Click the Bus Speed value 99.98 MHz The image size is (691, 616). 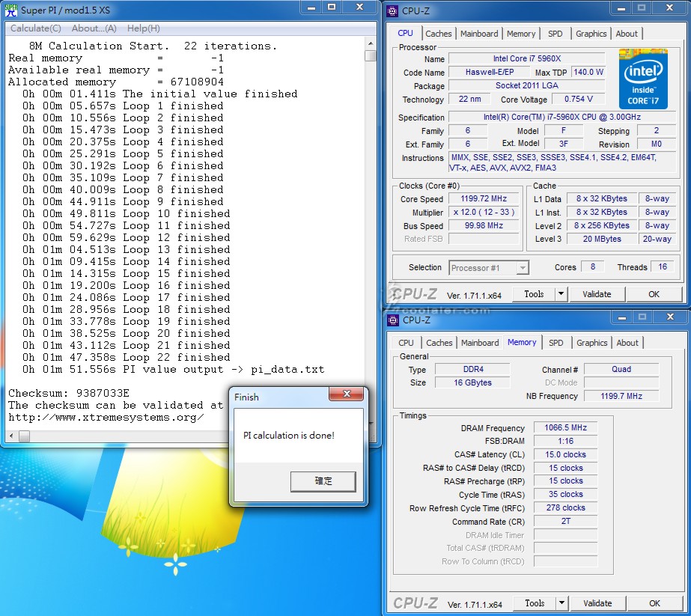coord(484,225)
